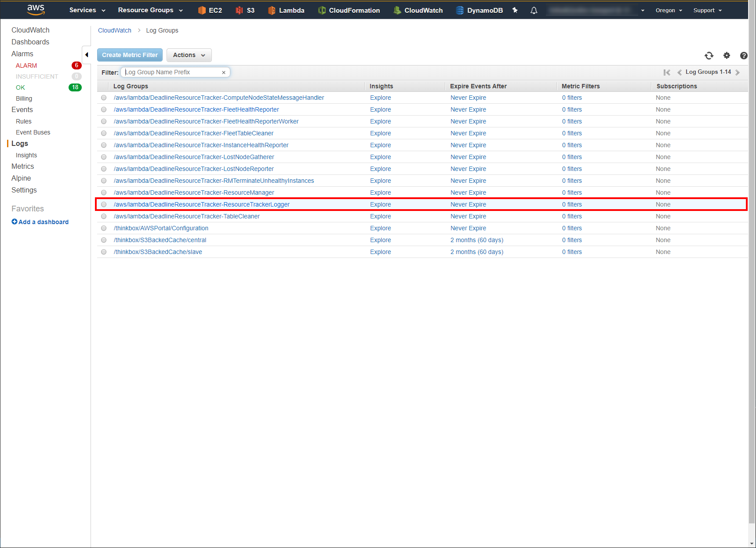Collapse the left navigation panel arrow
Viewport: 756px width, 548px height.
click(x=87, y=55)
